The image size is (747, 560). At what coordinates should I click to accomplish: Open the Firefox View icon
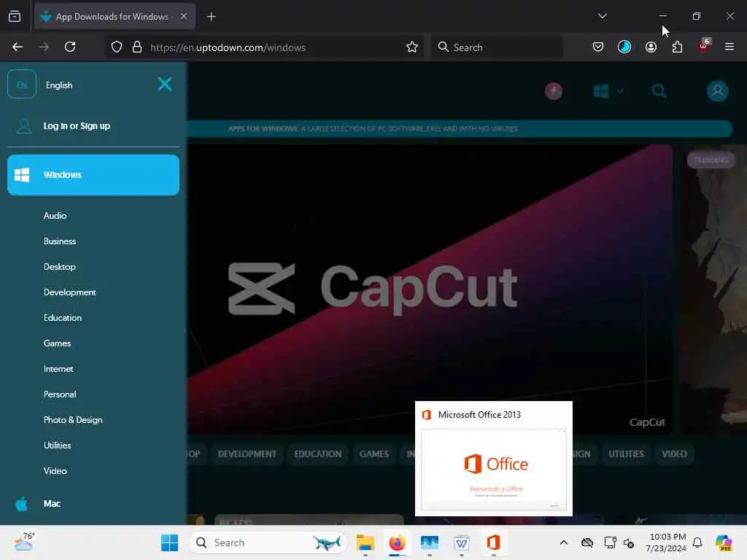click(x=15, y=16)
